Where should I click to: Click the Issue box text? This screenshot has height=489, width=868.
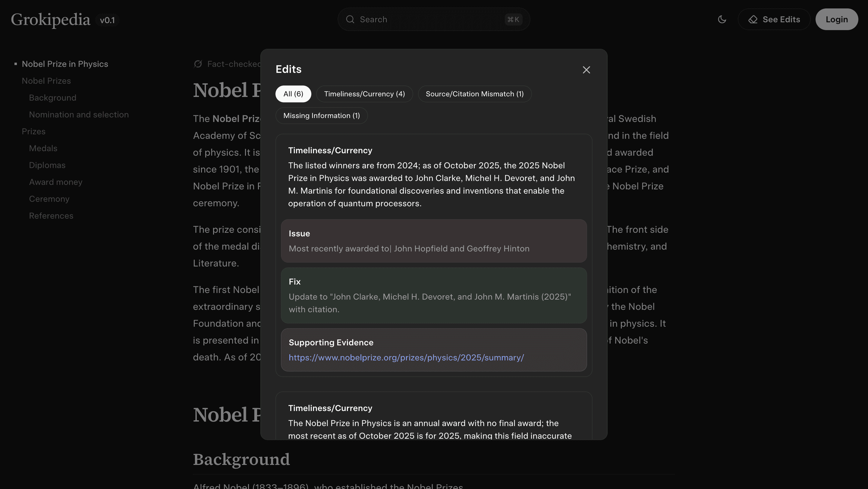pos(409,248)
